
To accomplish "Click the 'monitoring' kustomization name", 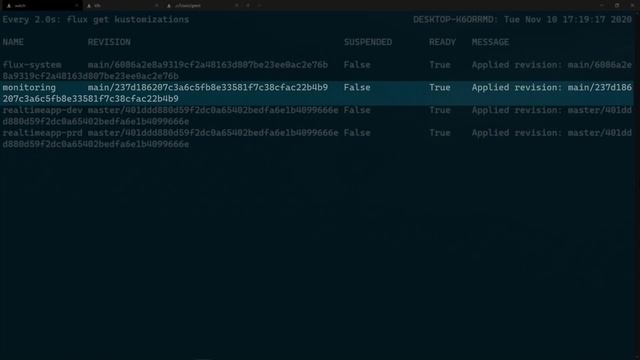I will coord(29,87).
